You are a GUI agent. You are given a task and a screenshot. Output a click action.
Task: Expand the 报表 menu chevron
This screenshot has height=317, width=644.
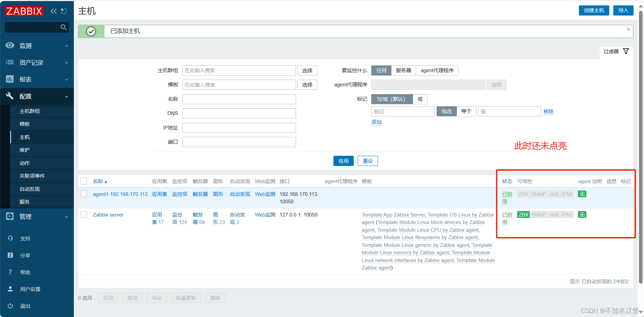(66, 80)
